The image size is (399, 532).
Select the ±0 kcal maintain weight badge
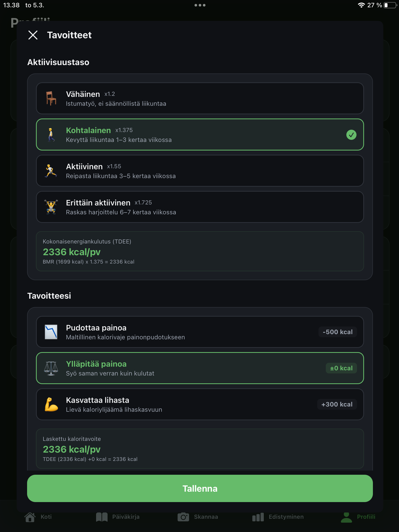coord(341,368)
